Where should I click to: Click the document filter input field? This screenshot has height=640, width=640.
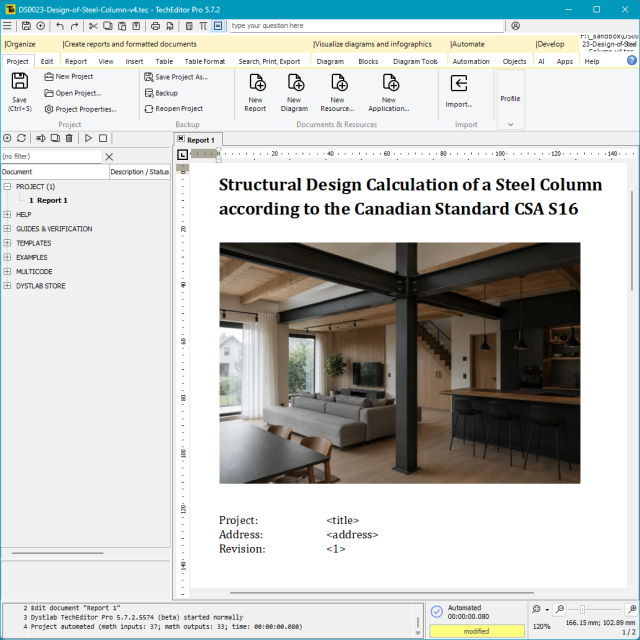pos(51,156)
